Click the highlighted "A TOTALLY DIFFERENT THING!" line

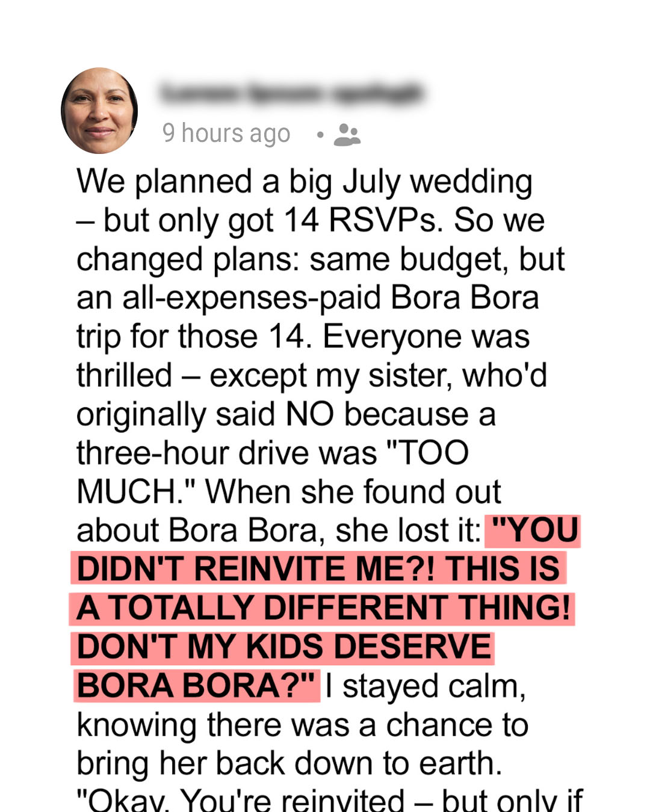pyautogui.click(x=323, y=607)
